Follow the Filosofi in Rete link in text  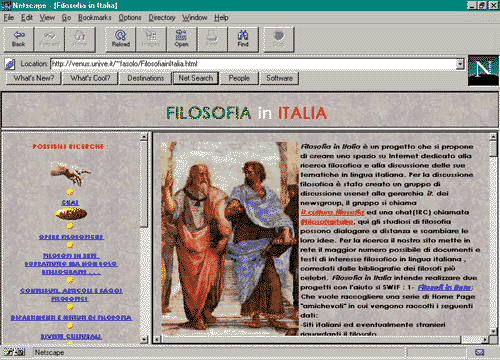[445, 287]
